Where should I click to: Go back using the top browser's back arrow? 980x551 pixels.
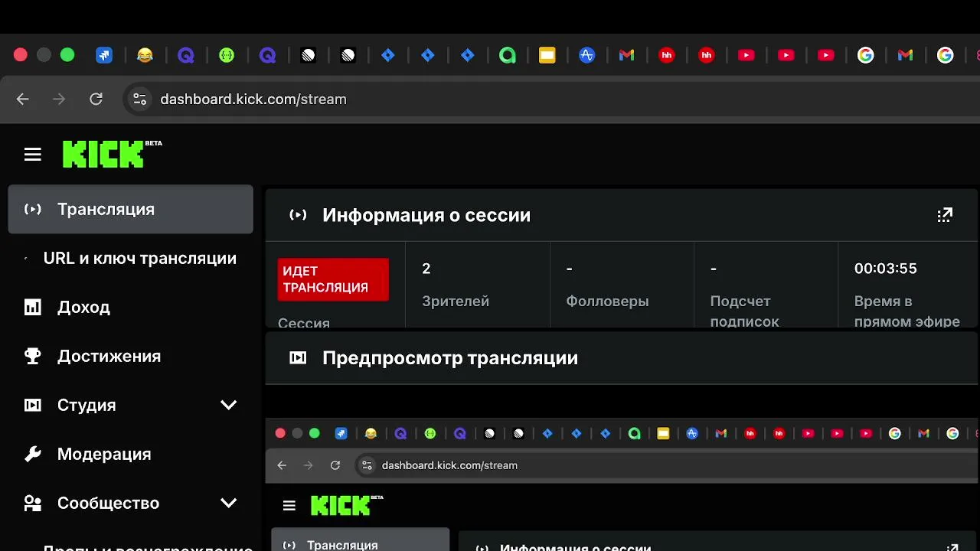[23, 99]
